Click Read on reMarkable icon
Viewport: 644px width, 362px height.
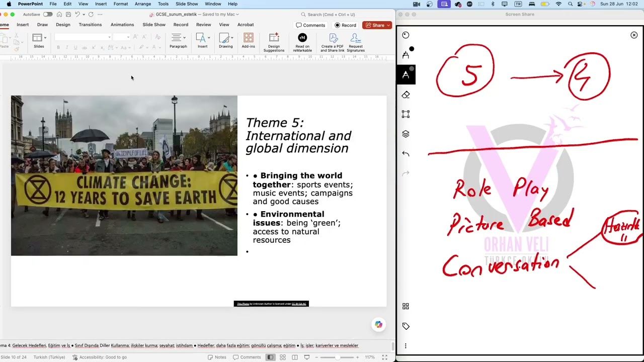(x=302, y=42)
